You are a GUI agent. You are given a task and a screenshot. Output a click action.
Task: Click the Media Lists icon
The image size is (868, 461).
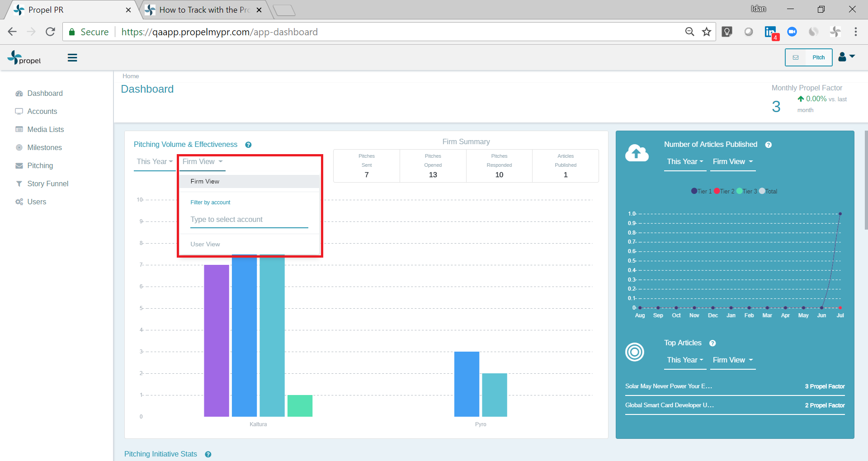click(19, 130)
